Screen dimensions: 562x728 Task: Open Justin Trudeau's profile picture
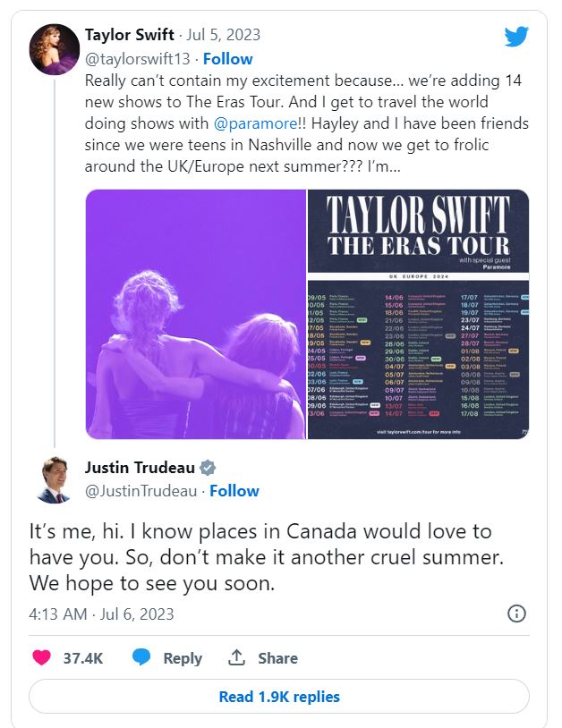tap(55, 479)
